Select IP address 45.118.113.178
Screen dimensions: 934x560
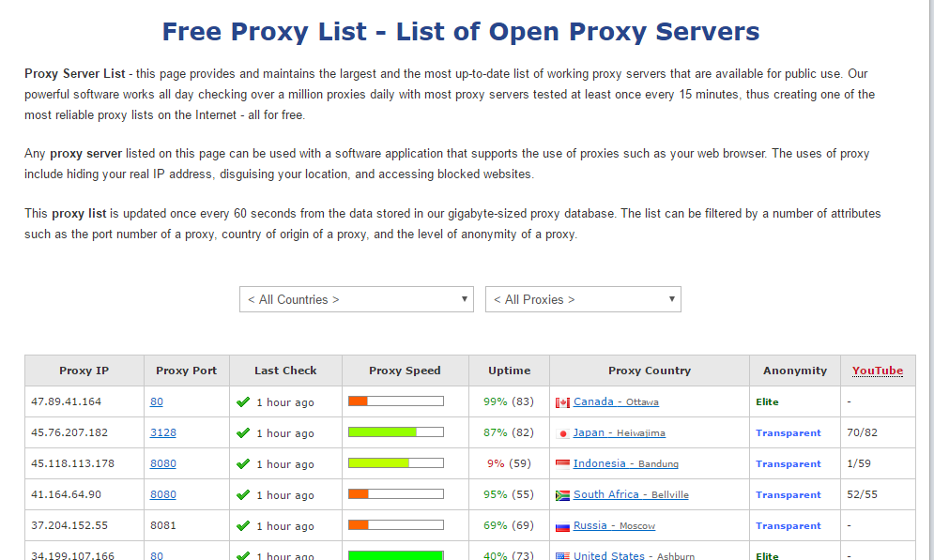[x=72, y=463]
